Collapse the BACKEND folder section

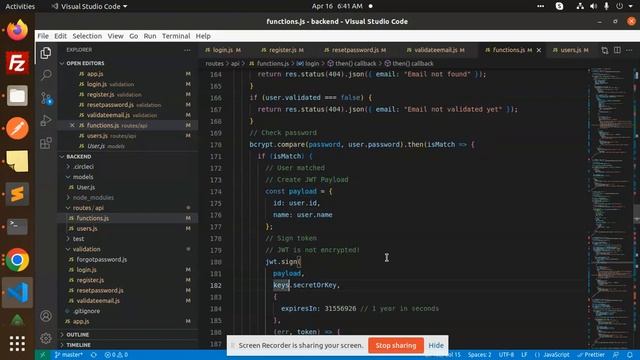(79, 157)
